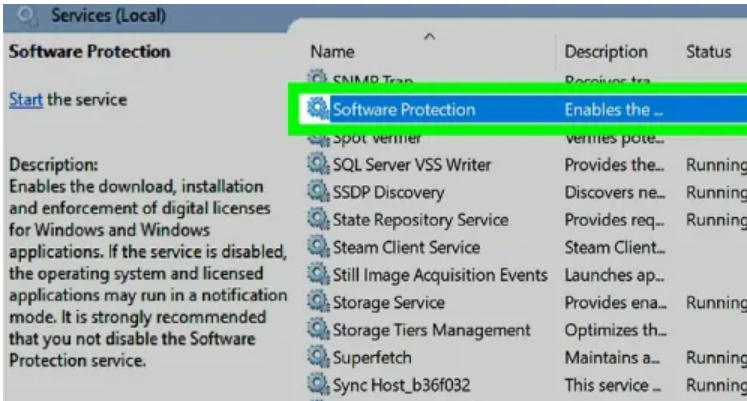Click the SSDP Discovery service gear icon
The image size is (747, 401).
click(319, 192)
